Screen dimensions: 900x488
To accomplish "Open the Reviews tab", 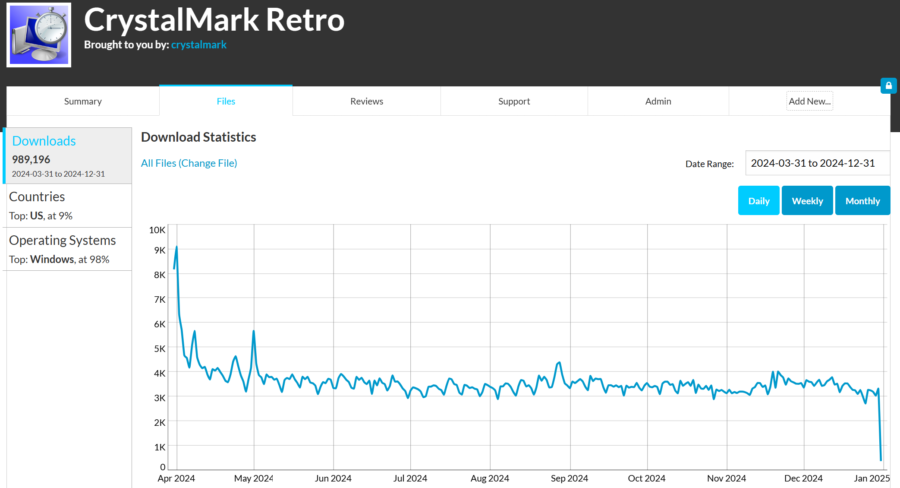I will tap(367, 101).
